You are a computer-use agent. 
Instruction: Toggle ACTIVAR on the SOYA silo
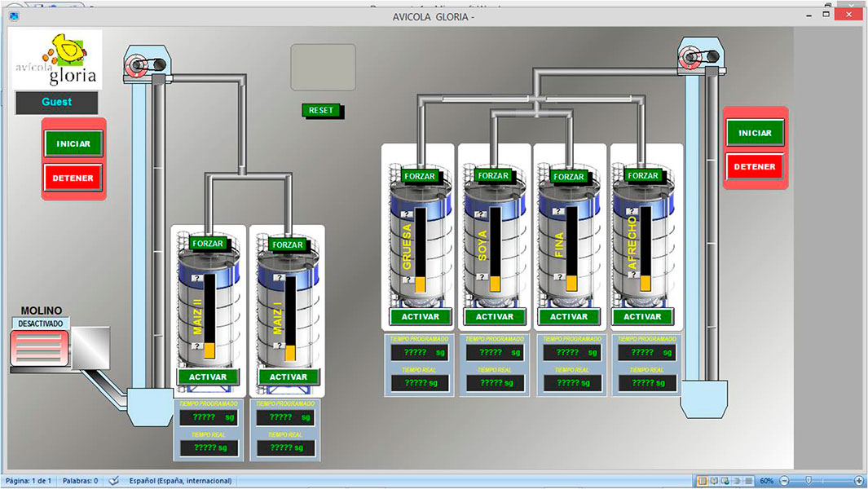(494, 316)
